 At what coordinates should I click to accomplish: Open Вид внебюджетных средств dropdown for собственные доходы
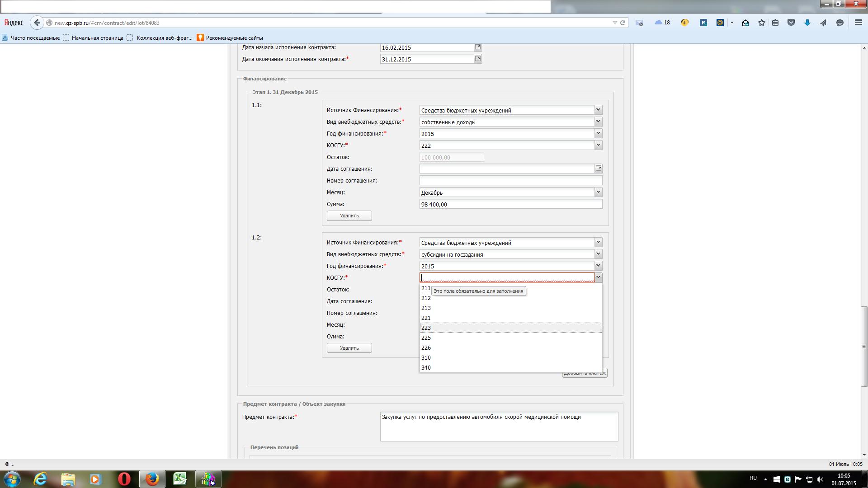[598, 122]
